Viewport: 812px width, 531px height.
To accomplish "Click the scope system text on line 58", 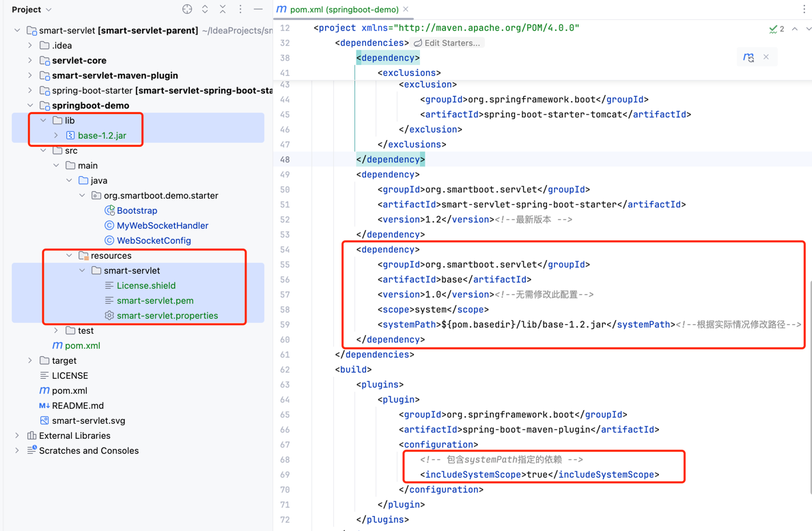I will coord(431,309).
